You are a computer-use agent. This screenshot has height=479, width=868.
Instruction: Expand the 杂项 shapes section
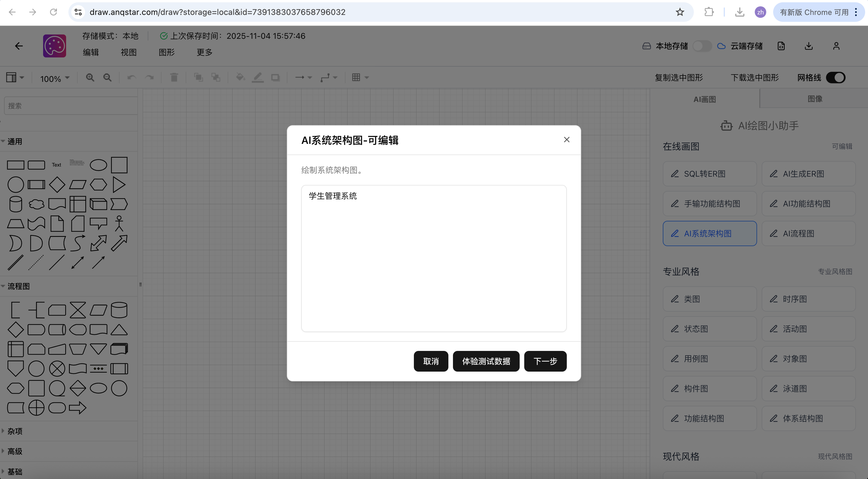(x=14, y=431)
